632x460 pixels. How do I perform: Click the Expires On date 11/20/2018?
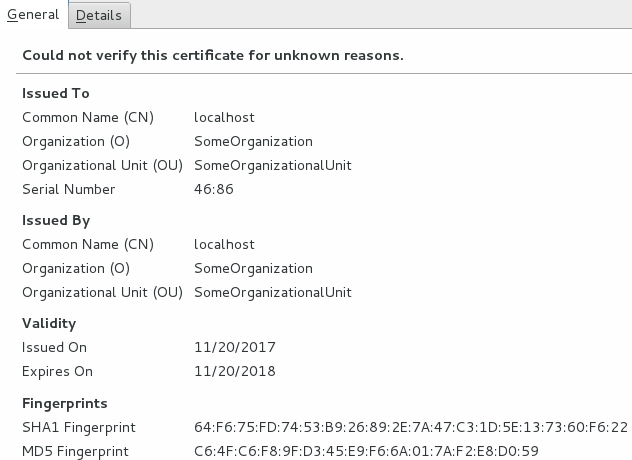(235, 371)
